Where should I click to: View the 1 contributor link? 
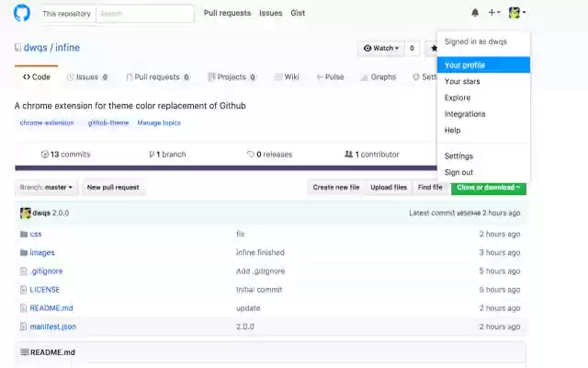point(371,155)
